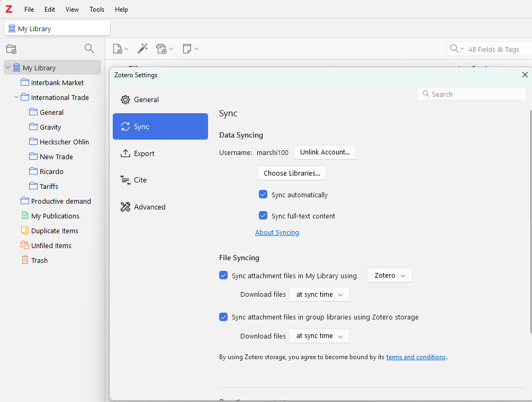This screenshot has width=532, height=402.
Task: Click the Add Item by Identifier wand
Action: 142,49
